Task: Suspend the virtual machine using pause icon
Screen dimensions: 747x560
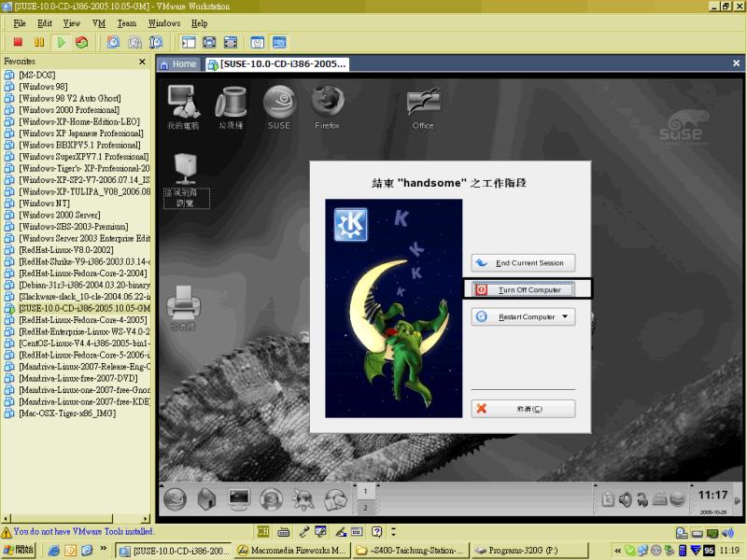Action: coord(39,42)
